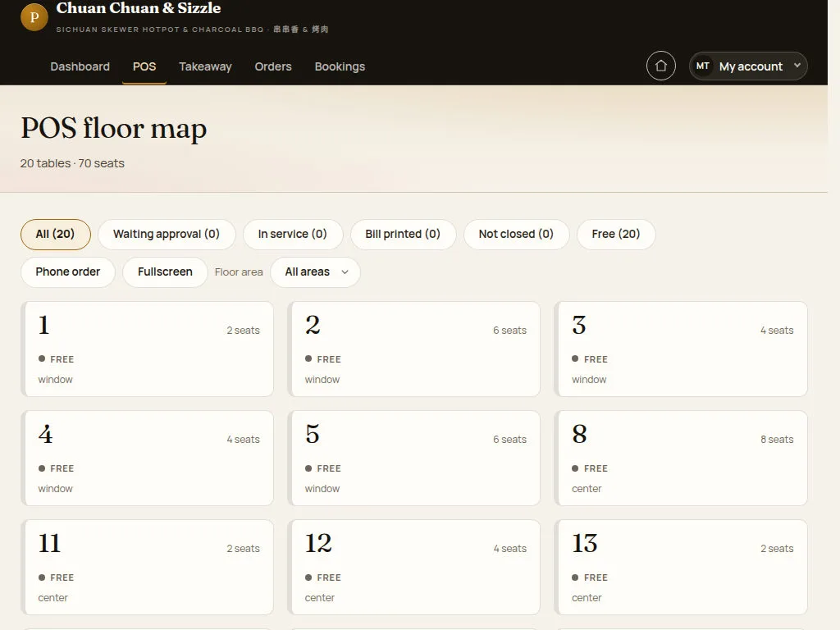Viewport: 840px width, 630px height.
Task: Open the Bookings tab
Action: (340, 66)
